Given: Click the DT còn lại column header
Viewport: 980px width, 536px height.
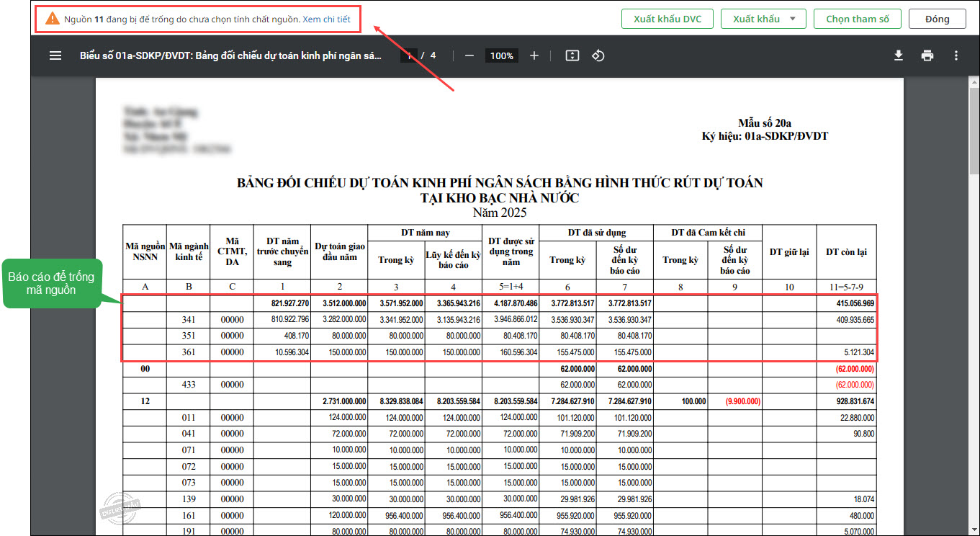Looking at the screenshot, I should tap(846, 251).
